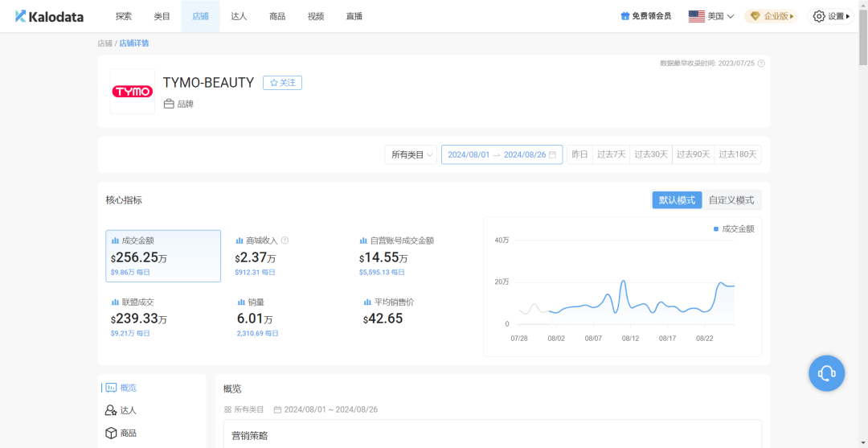Click the settings gear icon

(819, 16)
